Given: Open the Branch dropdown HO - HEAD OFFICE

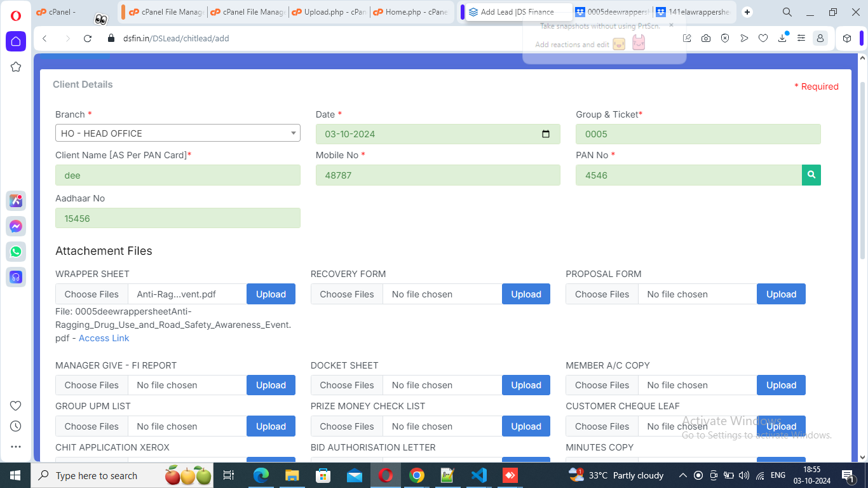Looking at the screenshot, I should 177,133.
